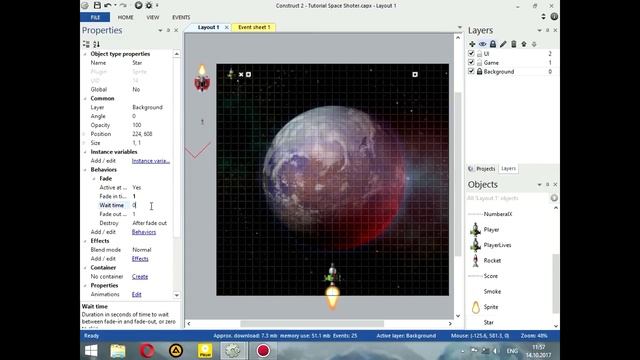Select Layers panel tab
The height and width of the screenshot is (360, 640).
[x=508, y=169]
